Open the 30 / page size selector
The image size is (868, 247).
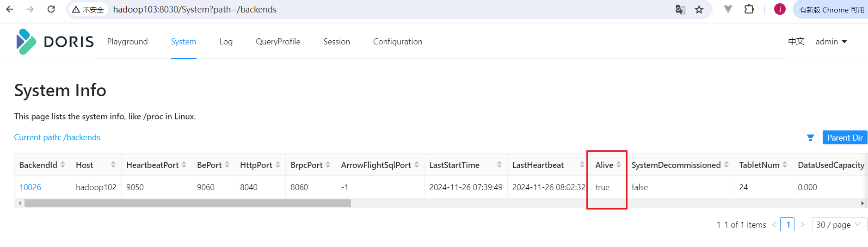[x=839, y=224]
